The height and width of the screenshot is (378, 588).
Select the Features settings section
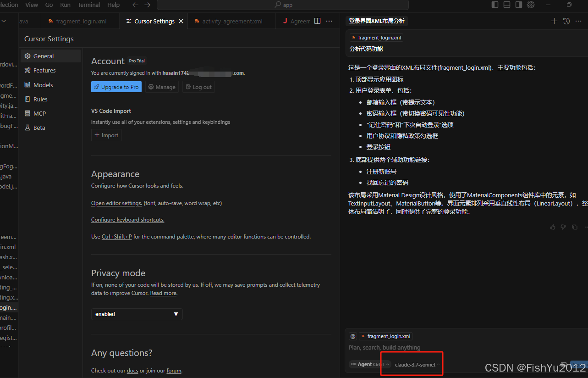point(50,70)
